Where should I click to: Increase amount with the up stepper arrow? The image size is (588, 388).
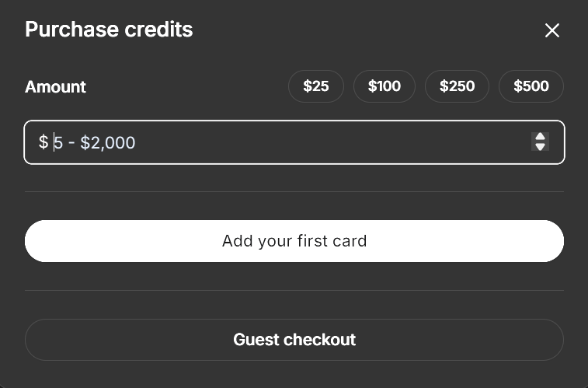(x=540, y=137)
